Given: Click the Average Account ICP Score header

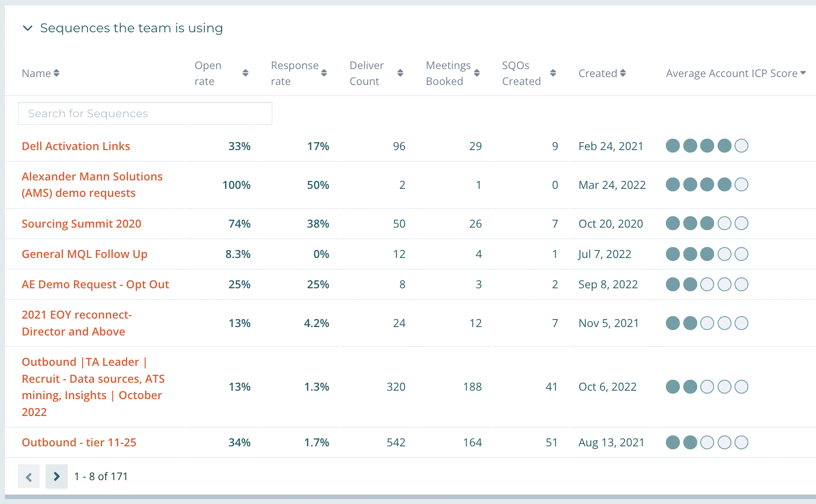Looking at the screenshot, I should (732, 73).
